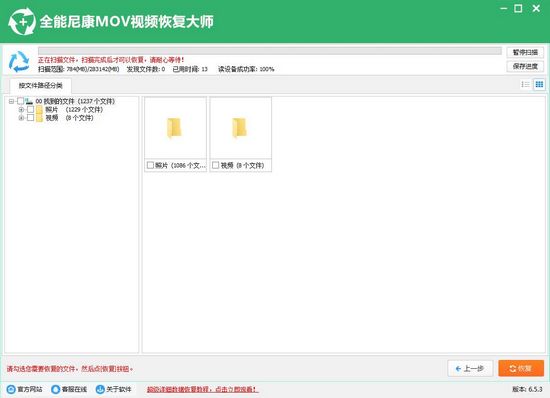Click the drive icon in tree root

(29, 101)
